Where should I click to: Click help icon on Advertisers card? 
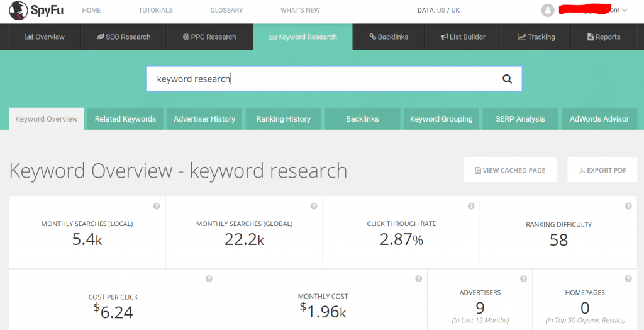523,279
